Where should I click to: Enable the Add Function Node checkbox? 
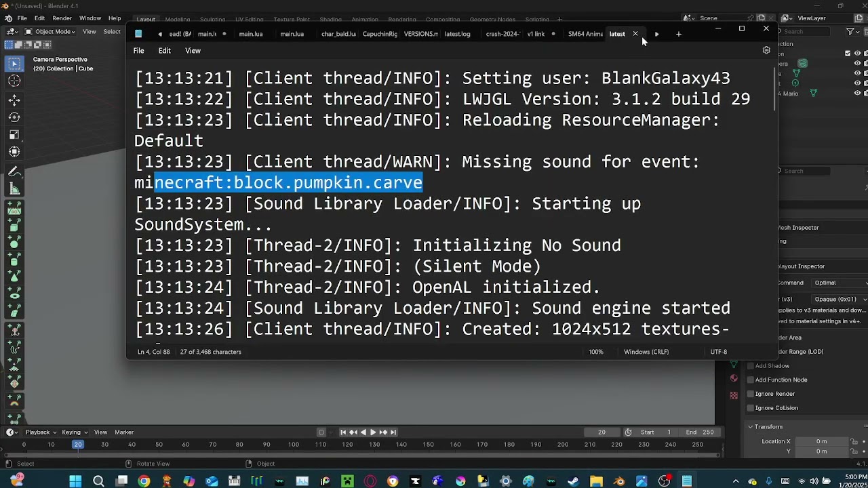(x=751, y=380)
